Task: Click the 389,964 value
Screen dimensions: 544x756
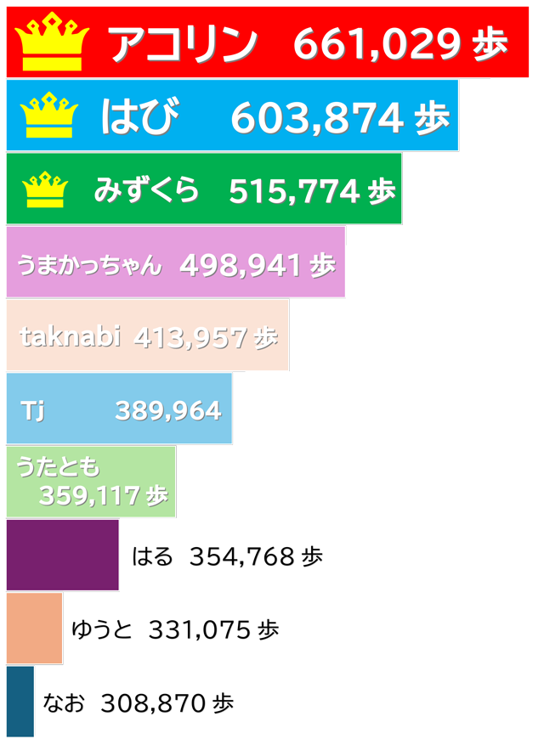Action: pyautogui.click(x=168, y=411)
